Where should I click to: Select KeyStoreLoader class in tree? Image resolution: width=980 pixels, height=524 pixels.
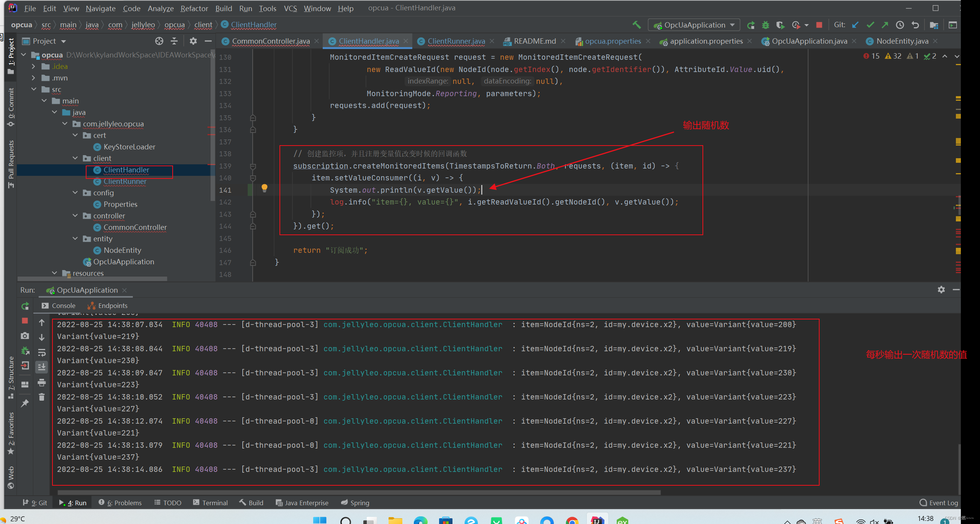129,147
